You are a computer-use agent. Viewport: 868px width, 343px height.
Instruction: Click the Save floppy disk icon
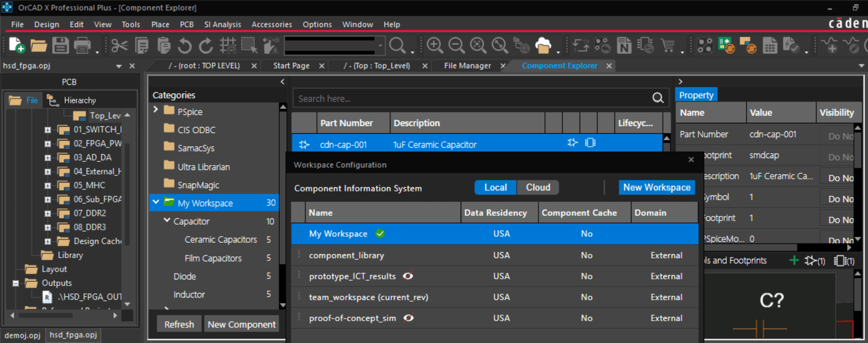click(60, 46)
